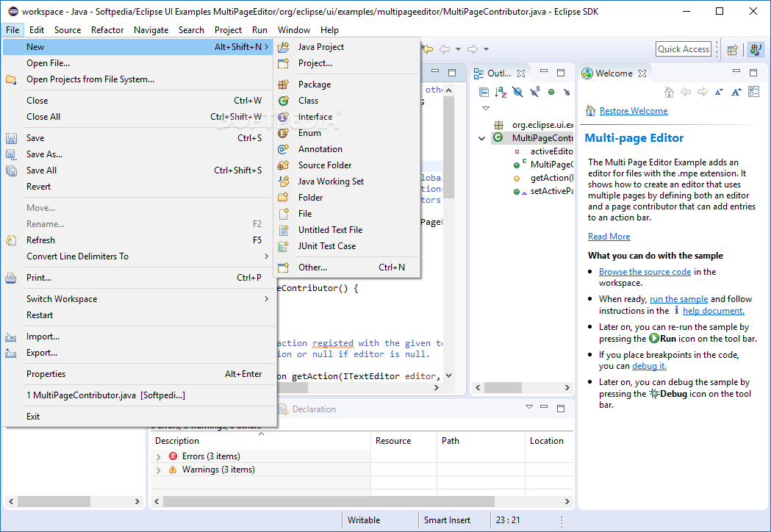Click the run the sample link
Screen dimensions: 771x532
tap(678, 299)
